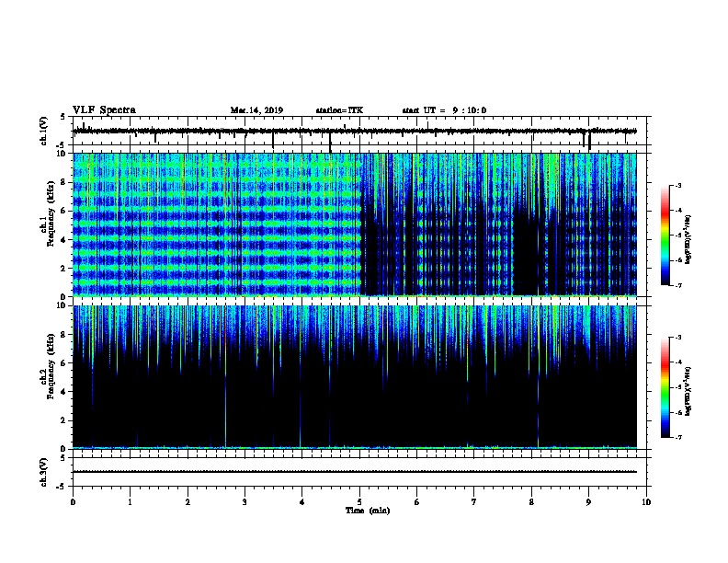Click the ch.3 voltage trace panel
This screenshot has width=728, height=563.
point(358,472)
